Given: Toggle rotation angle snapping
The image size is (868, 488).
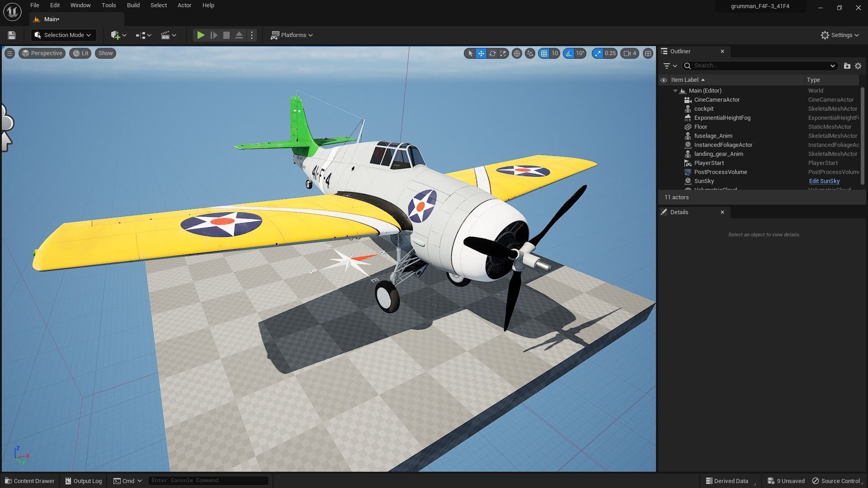Looking at the screenshot, I should [569, 53].
